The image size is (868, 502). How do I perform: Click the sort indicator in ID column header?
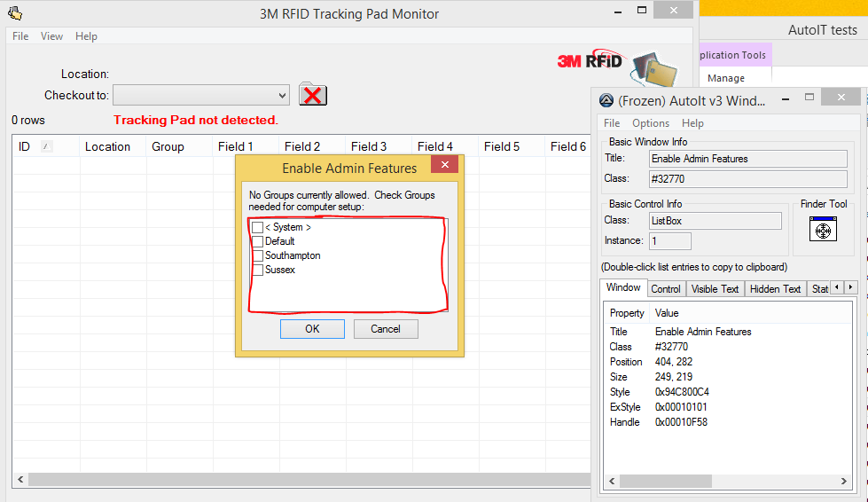pos(46,146)
